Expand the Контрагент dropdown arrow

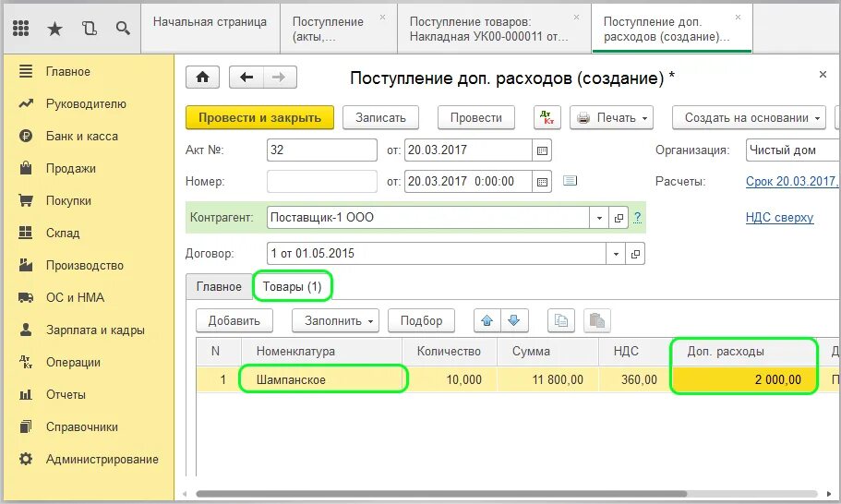pyautogui.click(x=599, y=218)
